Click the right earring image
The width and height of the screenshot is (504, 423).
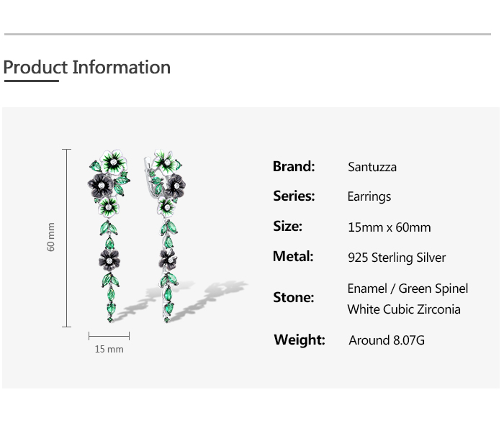(x=167, y=230)
